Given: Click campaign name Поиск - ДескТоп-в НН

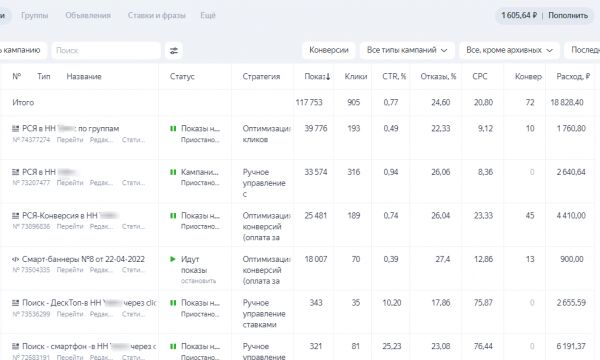Looking at the screenshot, I should tap(62, 303).
